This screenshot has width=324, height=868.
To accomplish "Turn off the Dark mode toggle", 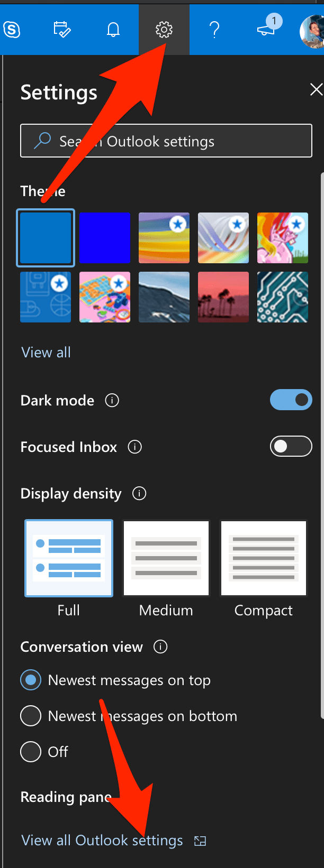I will click(291, 400).
